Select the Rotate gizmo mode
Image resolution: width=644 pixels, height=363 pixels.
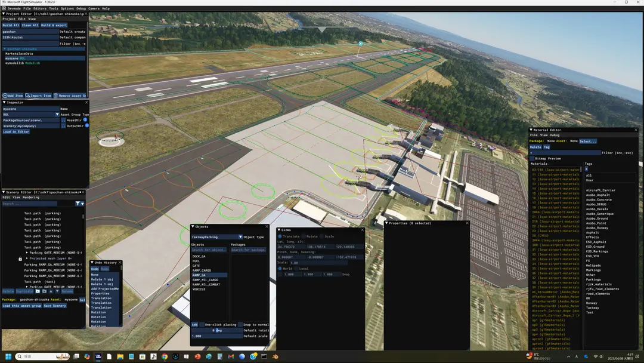click(x=304, y=236)
